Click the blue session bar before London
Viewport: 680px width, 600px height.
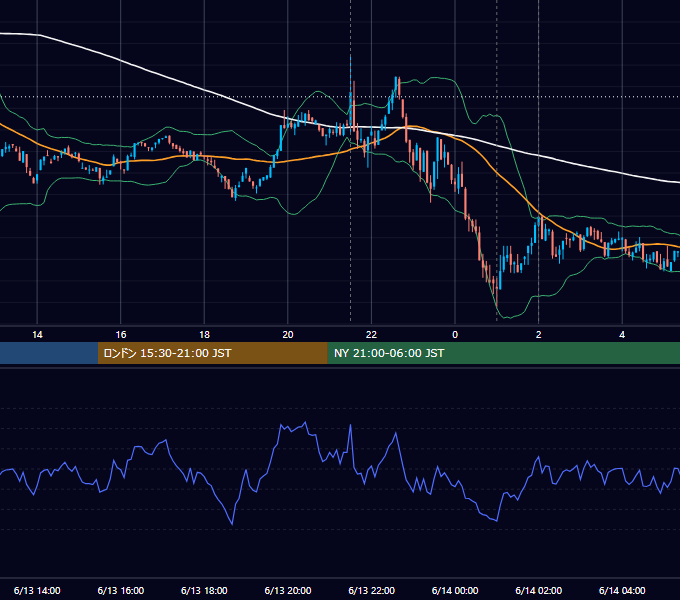(x=49, y=353)
